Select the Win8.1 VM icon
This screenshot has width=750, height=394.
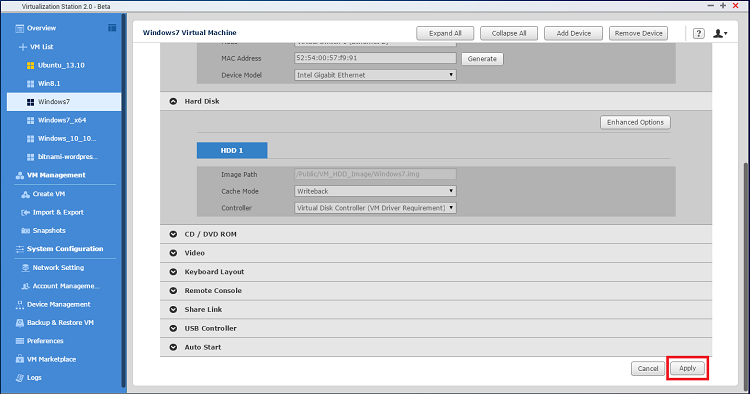pyautogui.click(x=31, y=84)
